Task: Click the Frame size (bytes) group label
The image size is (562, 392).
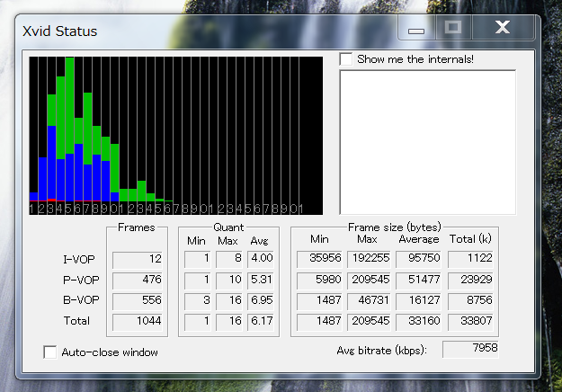Action: (395, 227)
